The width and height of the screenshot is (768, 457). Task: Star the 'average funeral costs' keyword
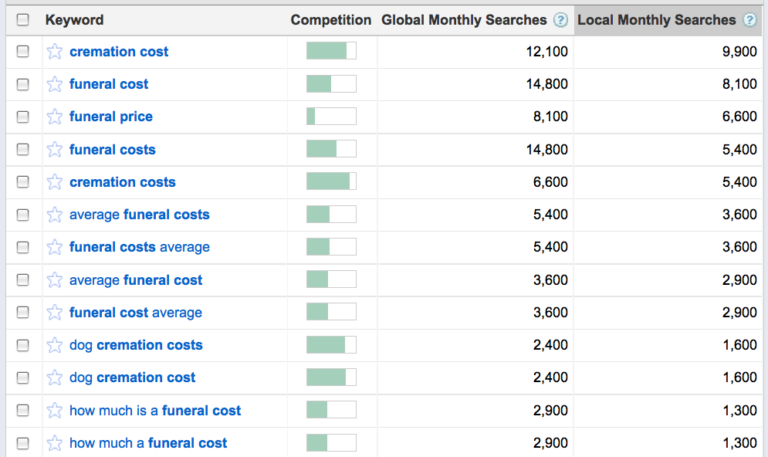(54, 215)
